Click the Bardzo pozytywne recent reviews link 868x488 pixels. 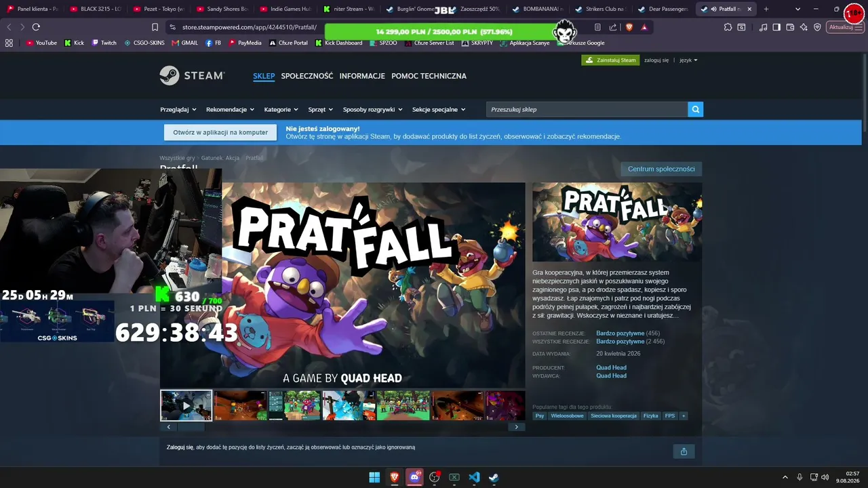pos(620,333)
